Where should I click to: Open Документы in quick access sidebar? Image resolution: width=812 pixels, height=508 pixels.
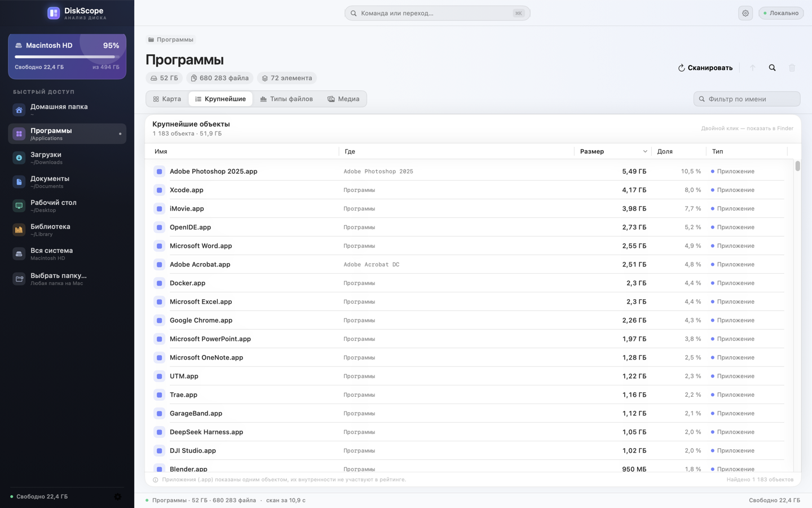(x=67, y=182)
